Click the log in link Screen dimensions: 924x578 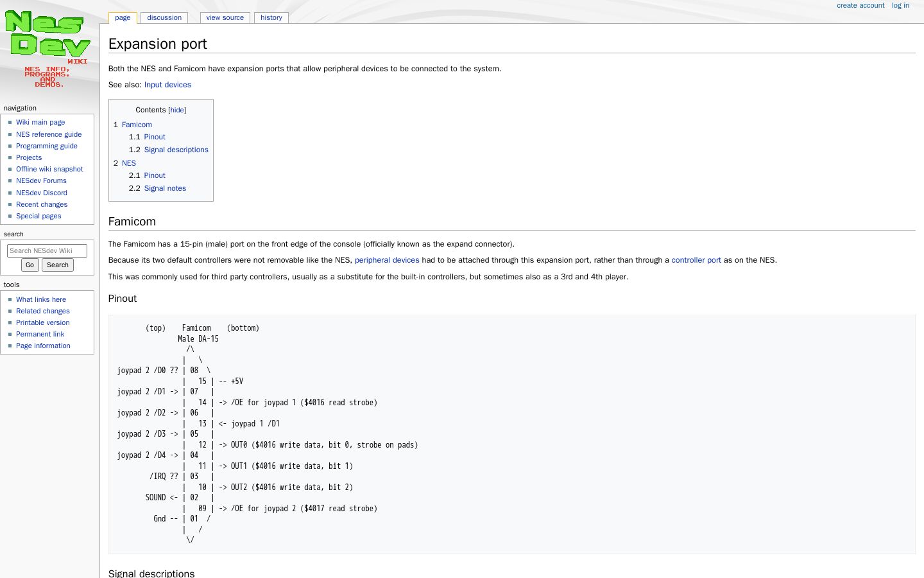pos(900,5)
